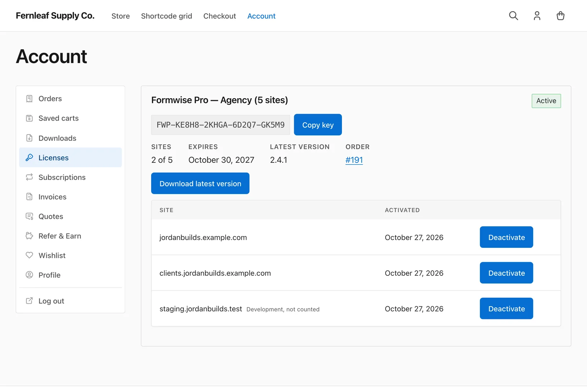587x392 pixels.
Task: Click the Licenses key icon in sidebar
Action: click(x=29, y=158)
